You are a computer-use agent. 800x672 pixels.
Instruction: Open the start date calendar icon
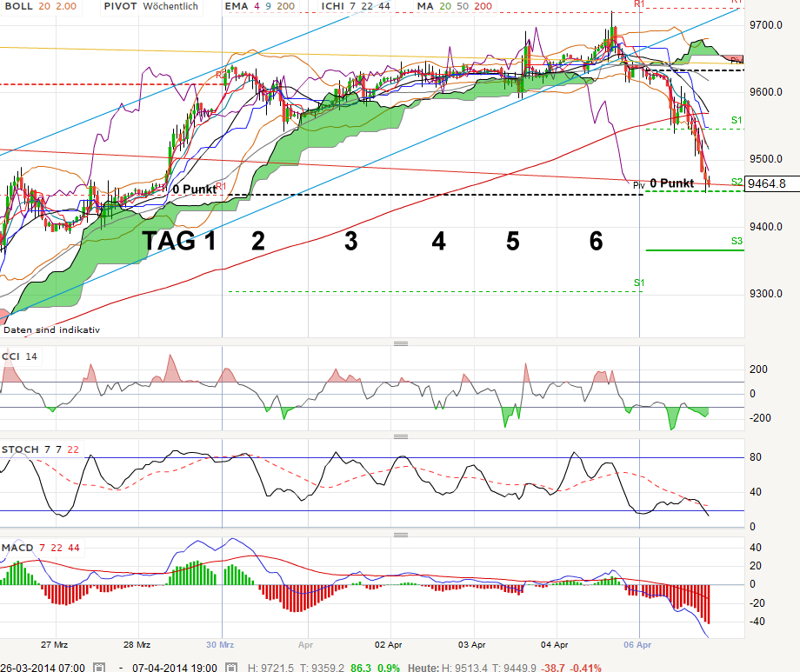[99, 668]
